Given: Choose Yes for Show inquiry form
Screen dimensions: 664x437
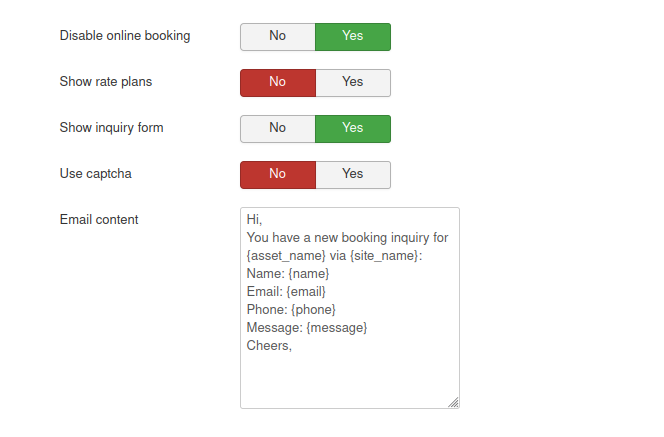Looking at the screenshot, I should coord(352,128).
